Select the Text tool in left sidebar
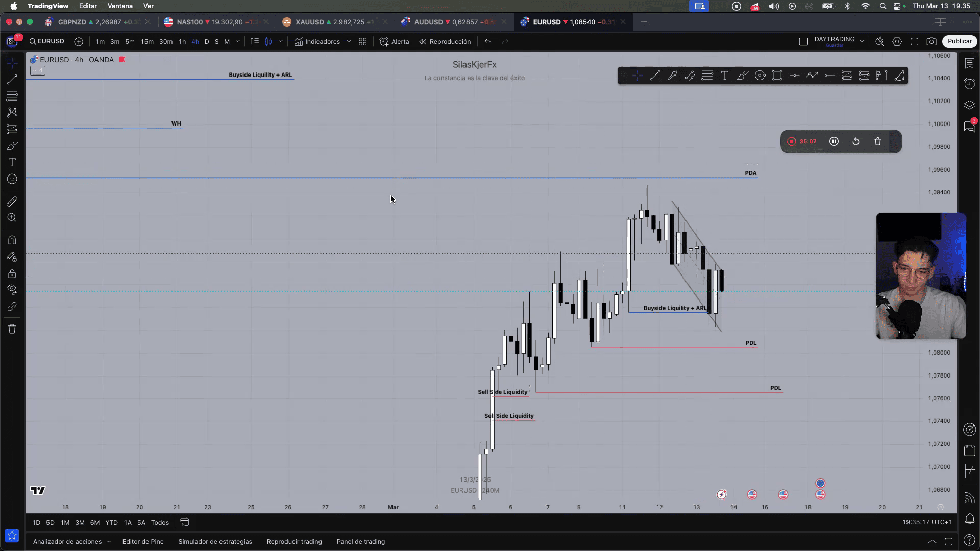Screen dimensions: 980x551 tap(12, 162)
